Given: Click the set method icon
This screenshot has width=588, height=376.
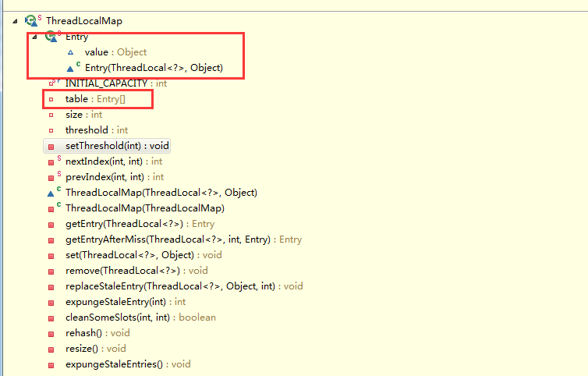Looking at the screenshot, I should [x=51, y=256].
